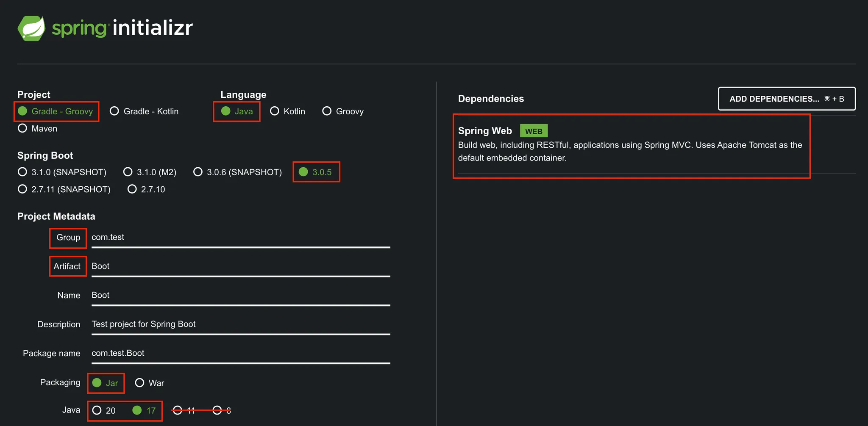Open the Add Dependencies dialog

(x=787, y=99)
